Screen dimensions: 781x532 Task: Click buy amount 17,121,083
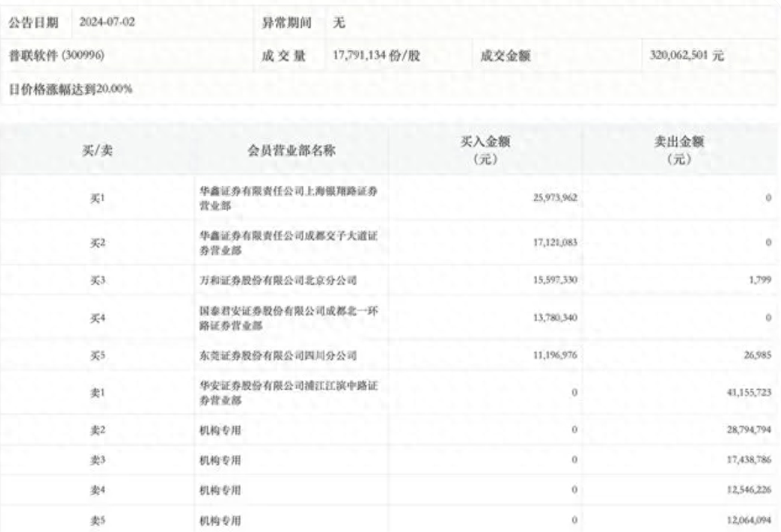555,242
